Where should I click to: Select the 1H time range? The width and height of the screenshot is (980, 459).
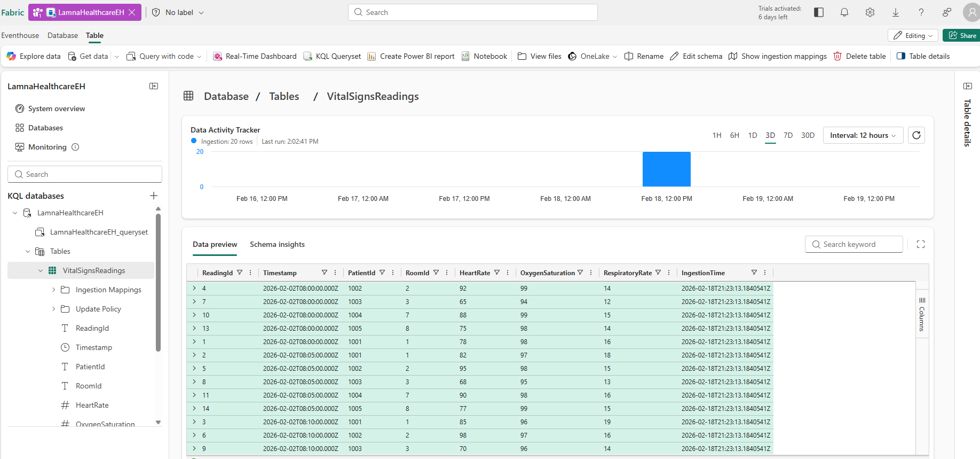[x=717, y=135]
